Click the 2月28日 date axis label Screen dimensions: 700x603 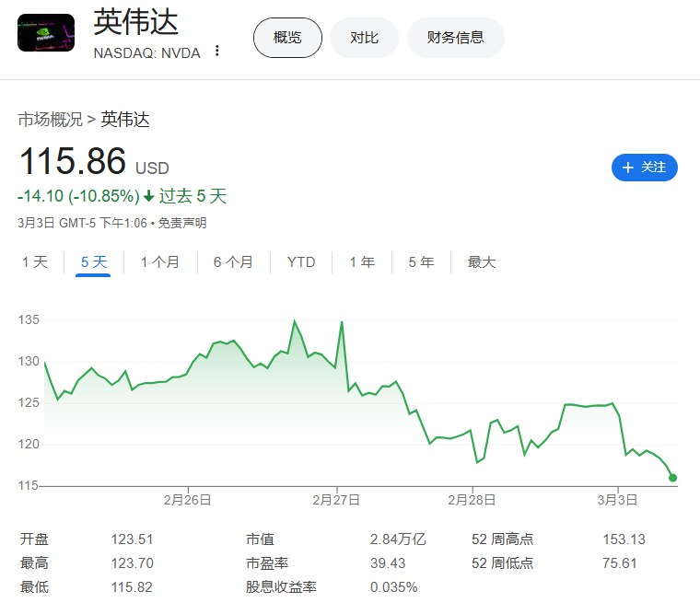pos(472,500)
